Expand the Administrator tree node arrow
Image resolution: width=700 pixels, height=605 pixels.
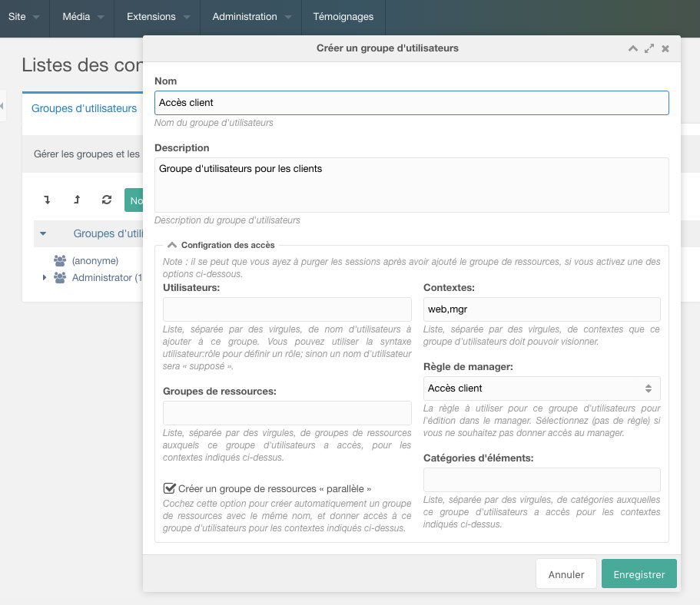[x=45, y=277]
